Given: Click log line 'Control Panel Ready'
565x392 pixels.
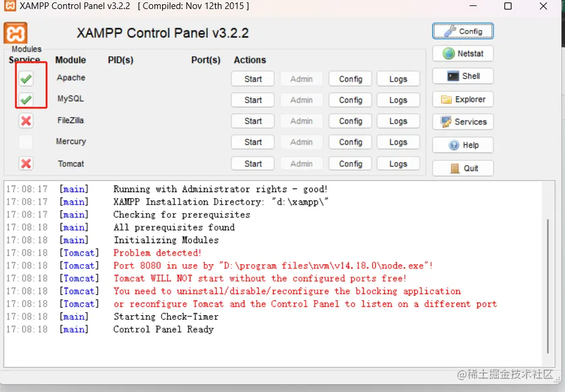Looking at the screenshot, I should pos(163,330).
